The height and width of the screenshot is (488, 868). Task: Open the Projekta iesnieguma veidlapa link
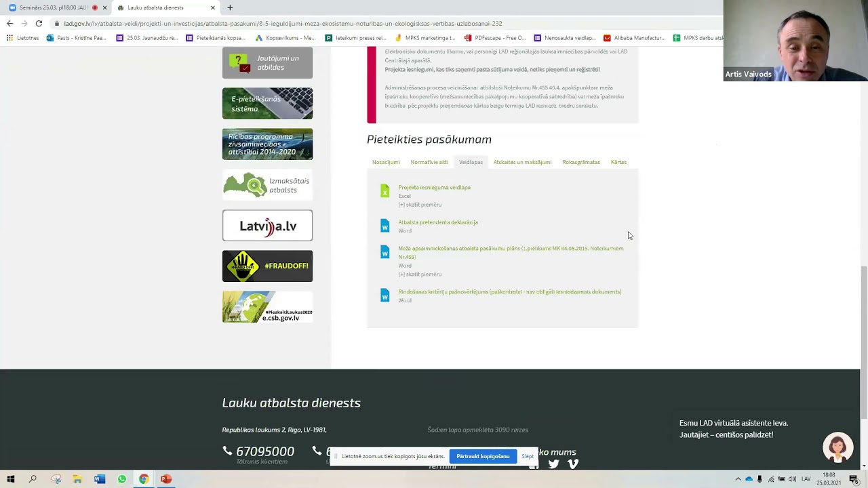(434, 188)
